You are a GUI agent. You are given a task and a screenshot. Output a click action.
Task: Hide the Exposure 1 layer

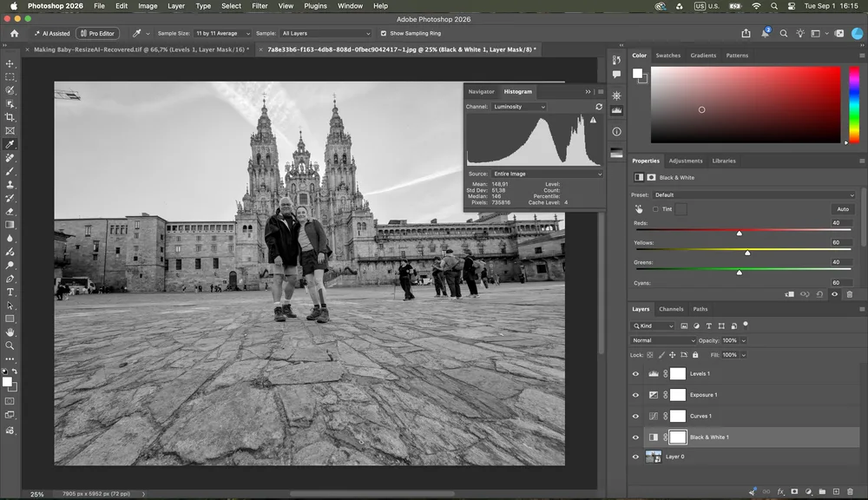(x=635, y=395)
